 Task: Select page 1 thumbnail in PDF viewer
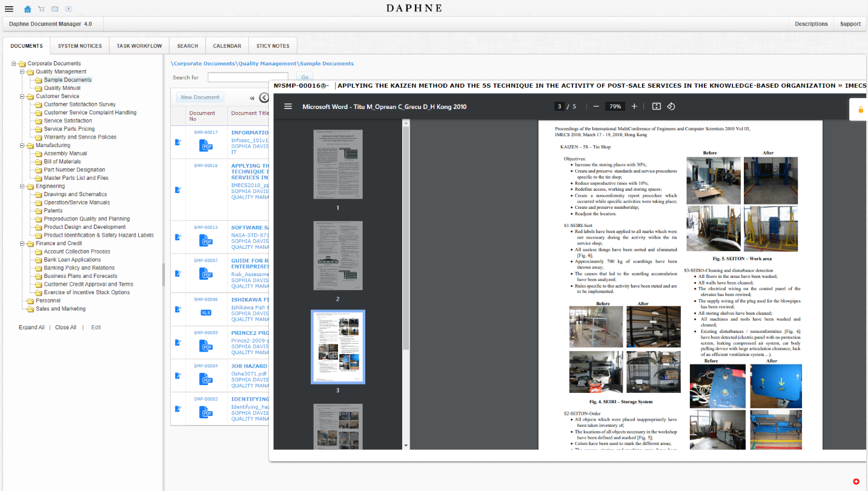(338, 164)
